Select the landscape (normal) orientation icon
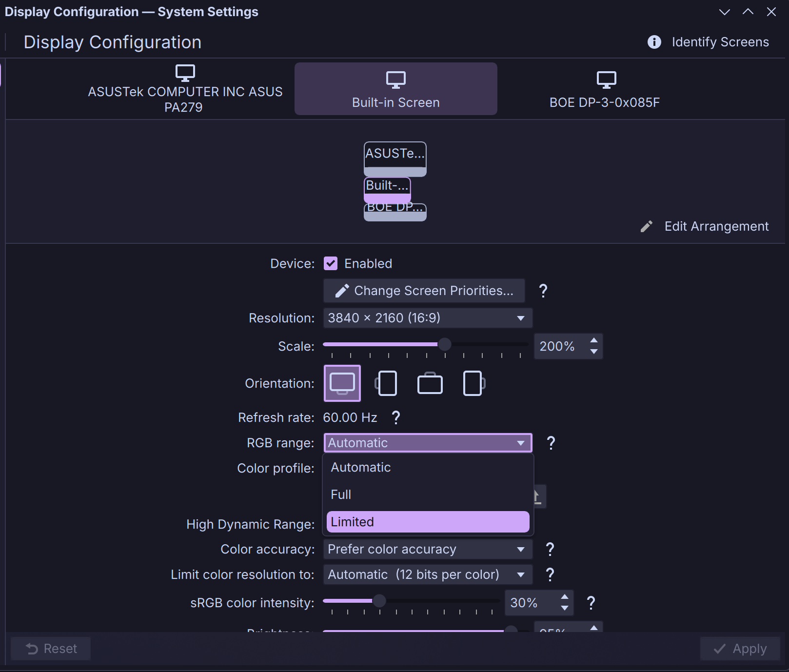This screenshot has height=672, width=789. [342, 383]
